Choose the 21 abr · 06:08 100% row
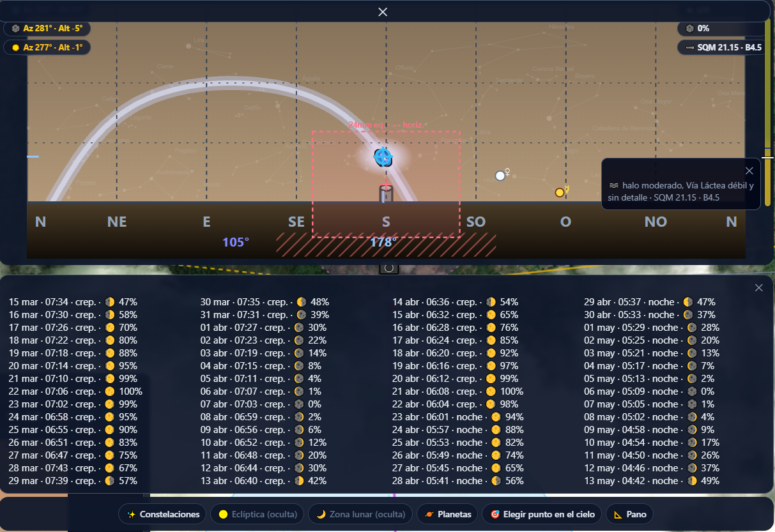This screenshot has height=532, width=775. click(457, 391)
